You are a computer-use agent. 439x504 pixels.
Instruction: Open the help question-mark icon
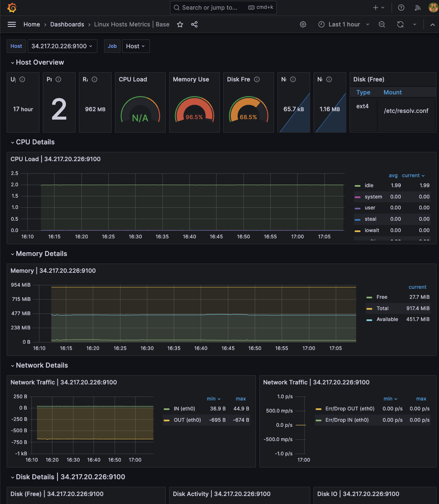coord(401,7)
